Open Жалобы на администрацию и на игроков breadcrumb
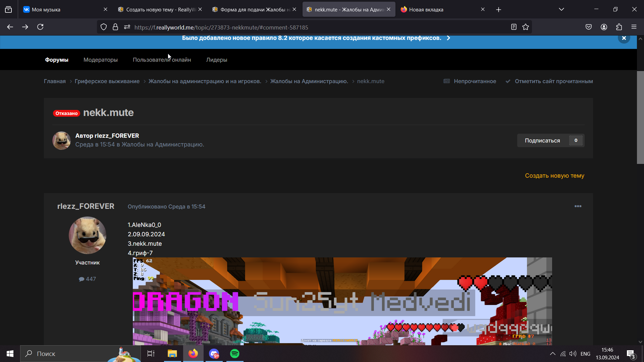The image size is (644, 362). (205, 81)
